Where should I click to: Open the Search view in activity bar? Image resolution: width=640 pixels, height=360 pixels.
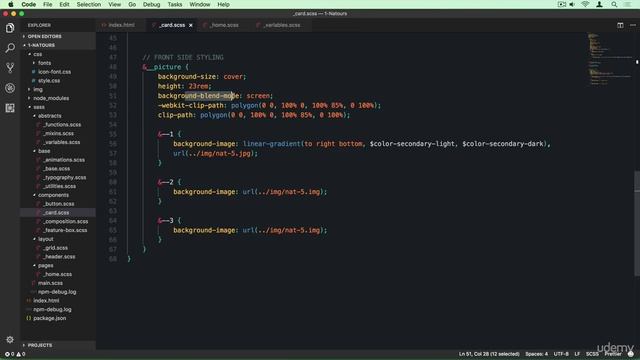pos(10,48)
